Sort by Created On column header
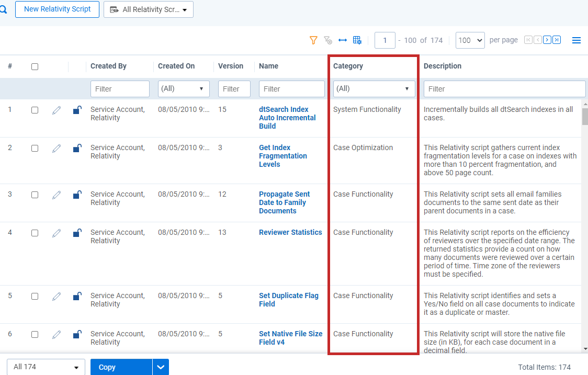The width and height of the screenshot is (588, 375). (176, 66)
